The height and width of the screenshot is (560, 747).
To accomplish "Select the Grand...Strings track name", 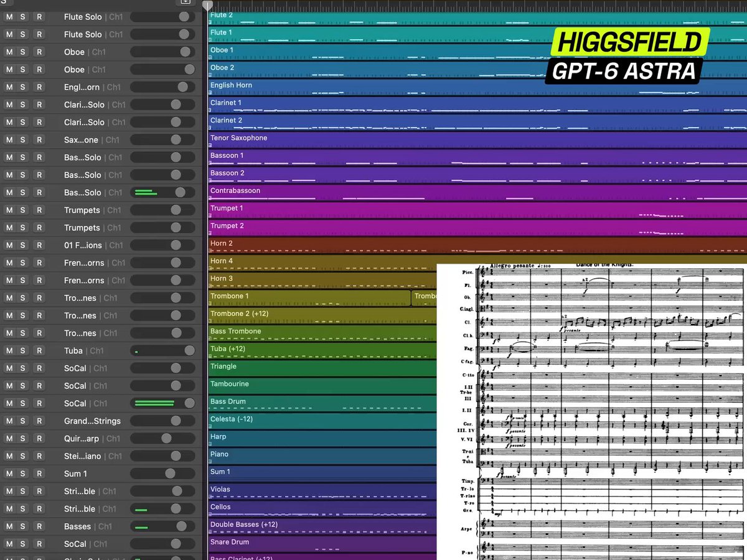I will [92, 421].
